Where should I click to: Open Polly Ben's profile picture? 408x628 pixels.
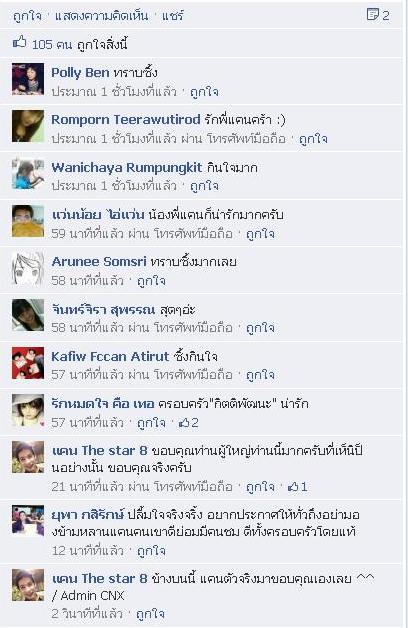[x=28, y=79]
